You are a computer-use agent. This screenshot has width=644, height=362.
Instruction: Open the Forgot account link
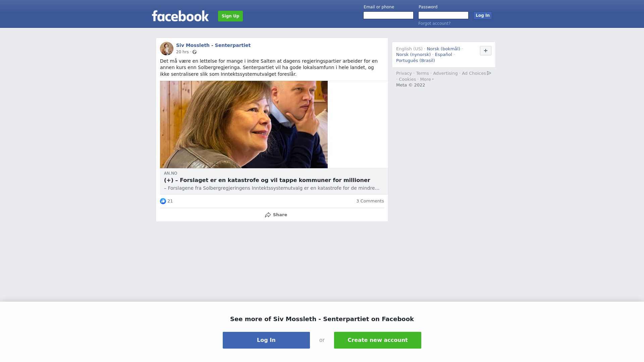(434, 23)
